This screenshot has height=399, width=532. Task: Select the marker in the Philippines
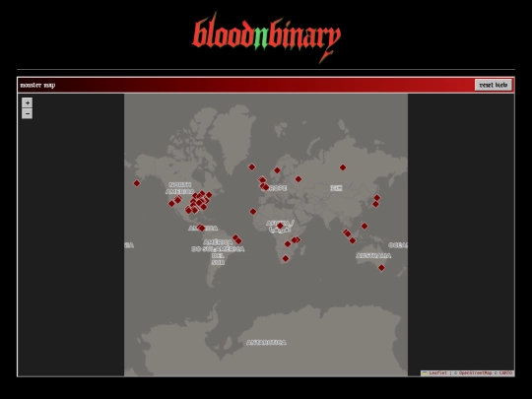pyautogui.click(x=365, y=226)
